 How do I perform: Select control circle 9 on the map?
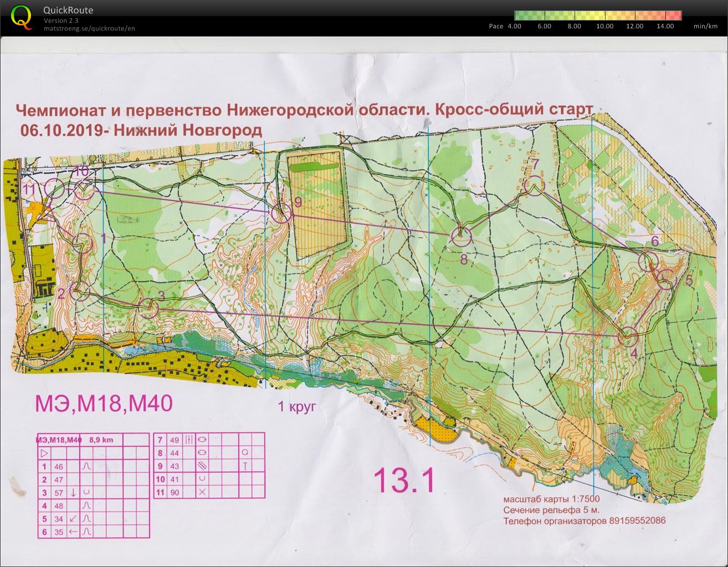pyautogui.click(x=281, y=213)
